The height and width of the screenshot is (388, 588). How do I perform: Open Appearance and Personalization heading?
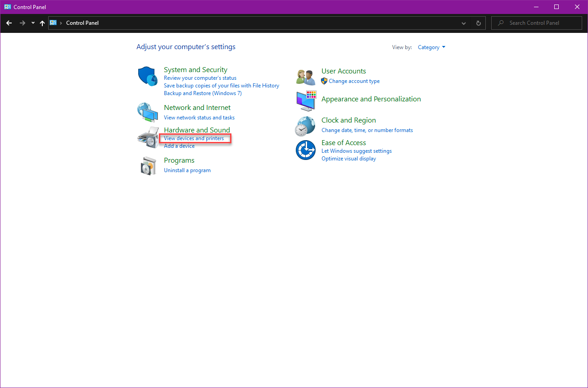(x=371, y=99)
